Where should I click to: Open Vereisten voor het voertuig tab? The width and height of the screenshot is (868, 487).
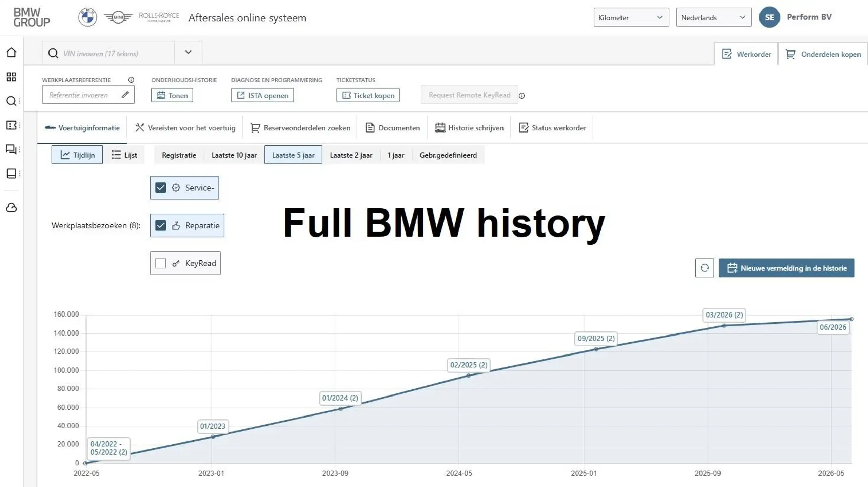point(185,128)
